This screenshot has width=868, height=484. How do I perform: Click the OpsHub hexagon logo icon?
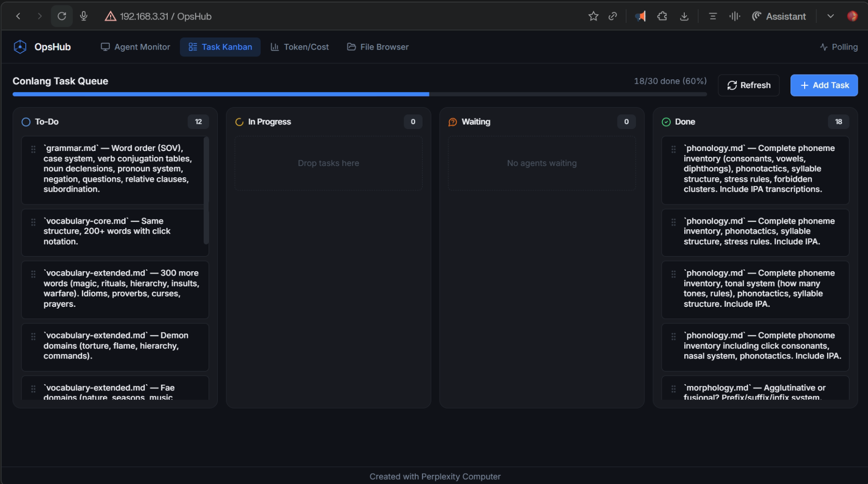pyautogui.click(x=20, y=47)
